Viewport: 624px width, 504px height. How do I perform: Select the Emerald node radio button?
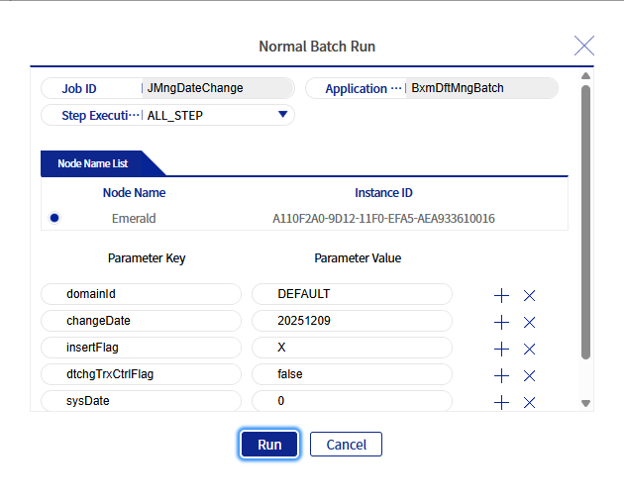point(54,218)
